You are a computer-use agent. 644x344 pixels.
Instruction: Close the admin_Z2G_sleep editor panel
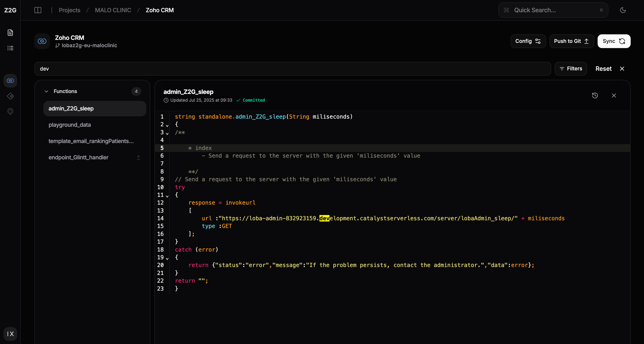click(x=614, y=95)
